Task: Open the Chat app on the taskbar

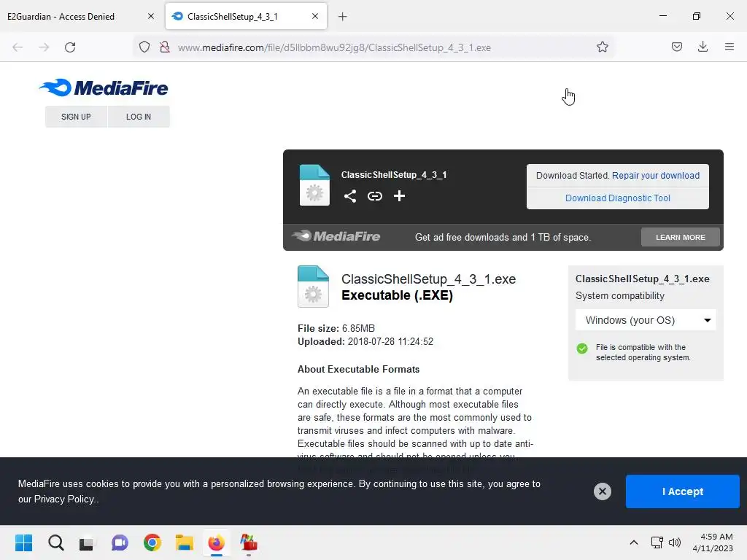Action: (120, 542)
